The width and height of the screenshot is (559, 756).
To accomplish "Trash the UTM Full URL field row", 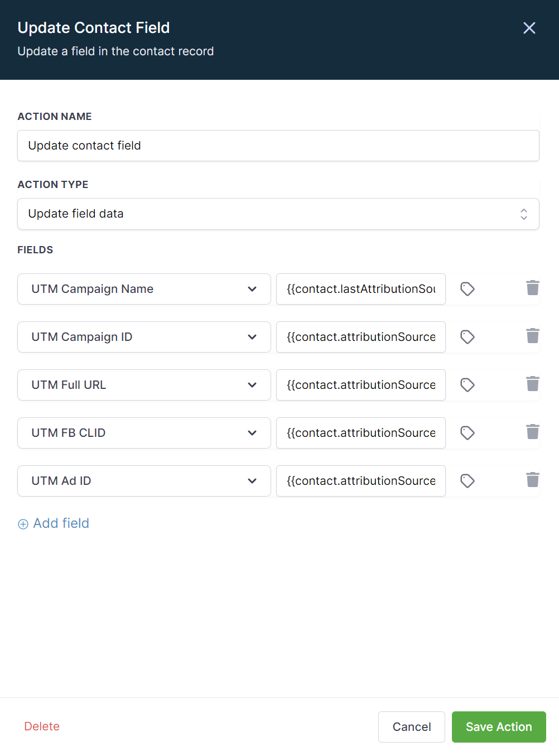I will coord(533,384).
